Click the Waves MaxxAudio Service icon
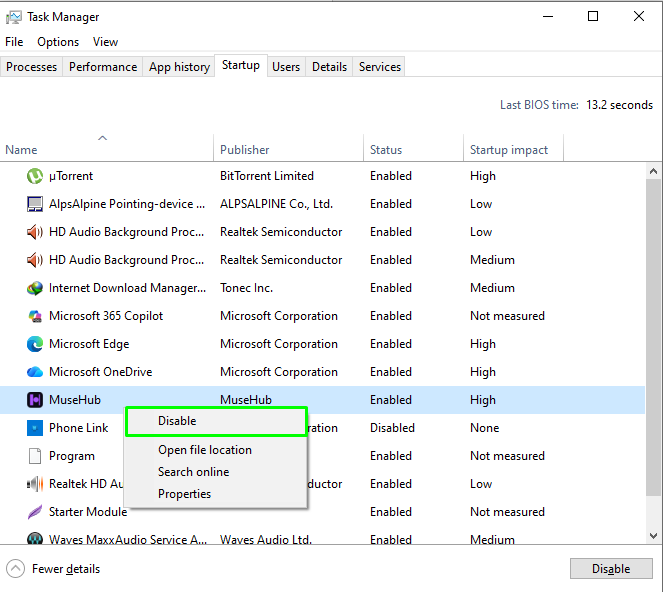This screenshot has height=592, width=663. (x=35, y=538)
